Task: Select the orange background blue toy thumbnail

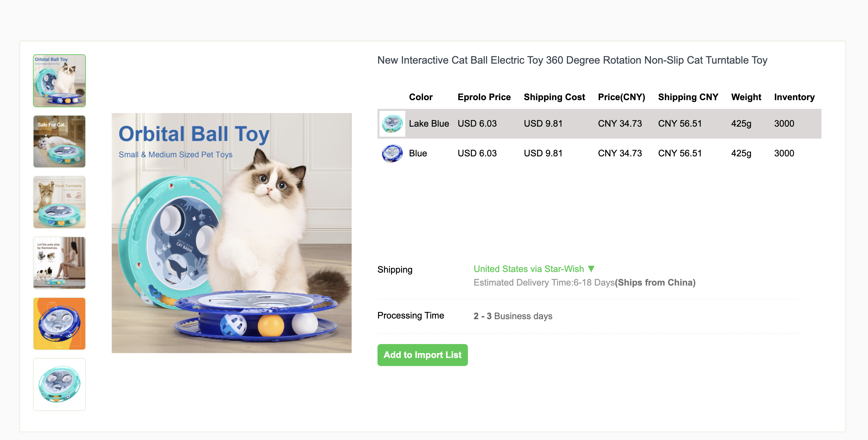Action: [59, 324]
